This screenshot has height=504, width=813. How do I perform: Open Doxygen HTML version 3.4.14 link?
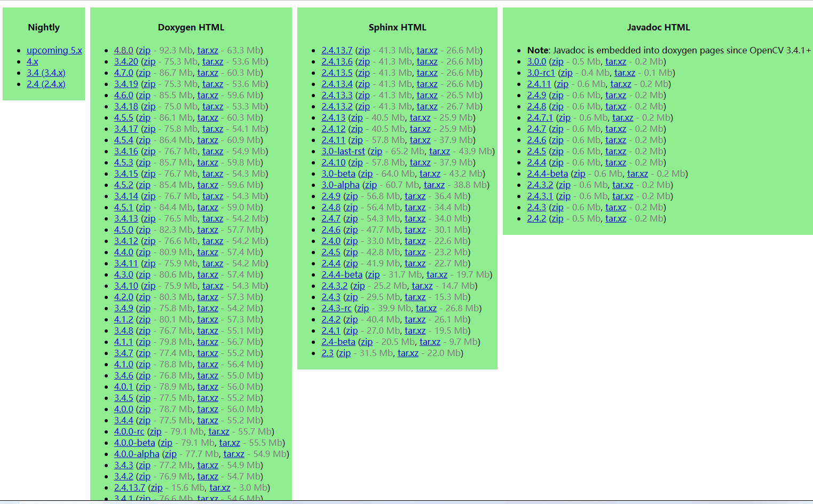pos(126,196)
